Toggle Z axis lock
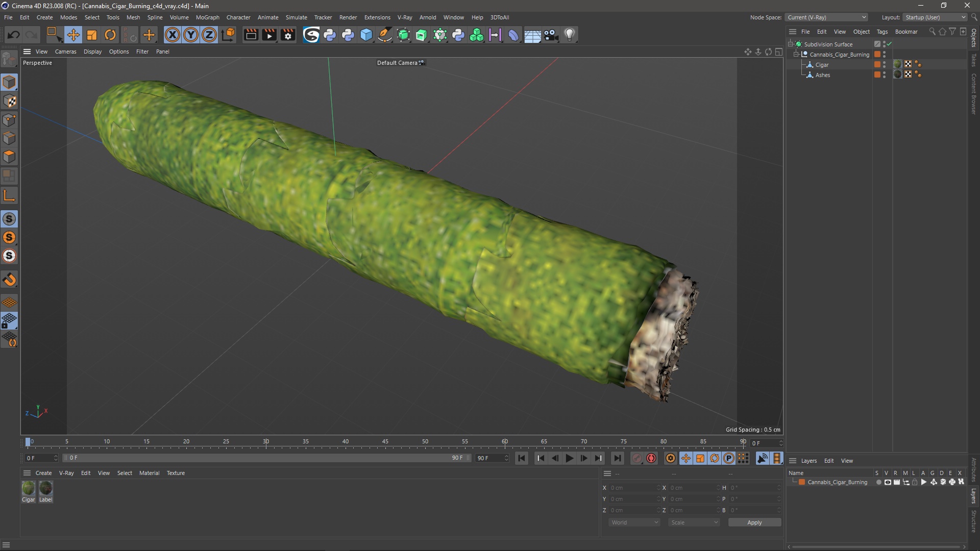The image size is (980, 551). tap(209, 35)
